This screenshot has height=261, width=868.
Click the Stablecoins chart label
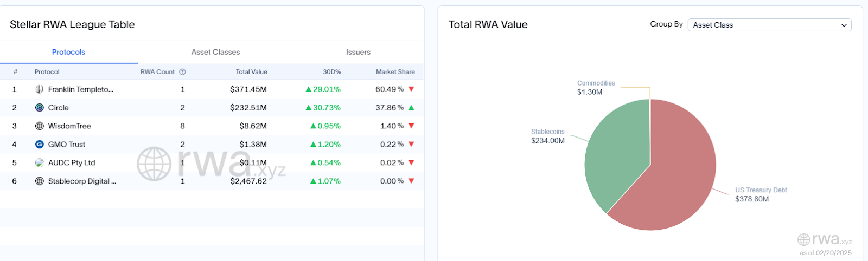click(548, 132)
